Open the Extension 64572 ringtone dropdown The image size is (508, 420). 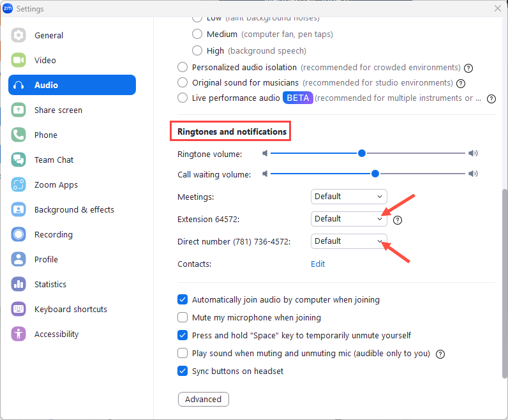(x=348, y=219)
